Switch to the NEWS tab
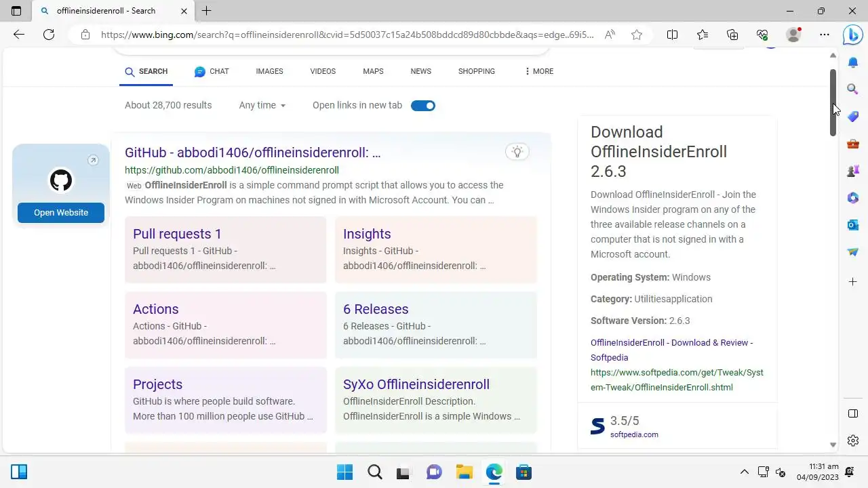868x488 pixels. (x=420, y=71)
